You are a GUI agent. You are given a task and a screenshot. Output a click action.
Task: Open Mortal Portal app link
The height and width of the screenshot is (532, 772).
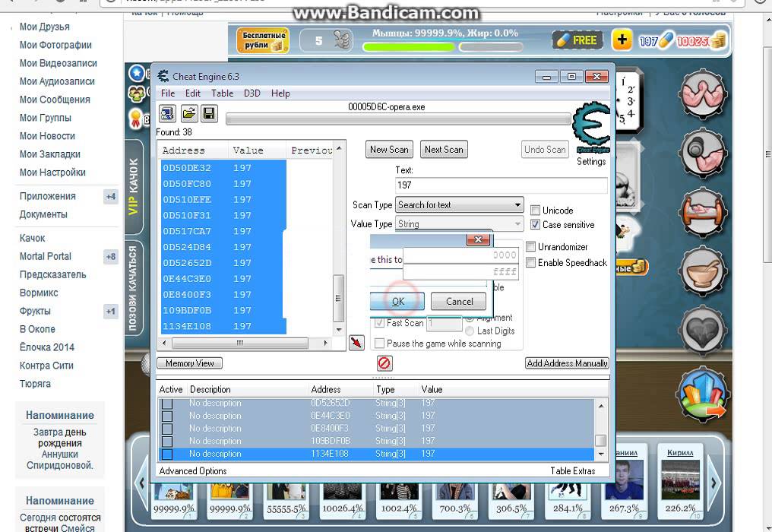(46, 256)
